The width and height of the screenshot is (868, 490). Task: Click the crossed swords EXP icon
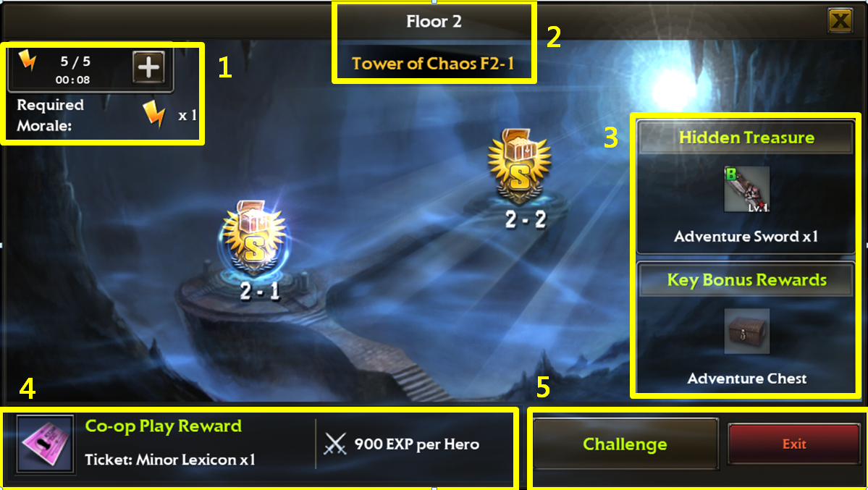pyautogui.click(x=335, y=444)
